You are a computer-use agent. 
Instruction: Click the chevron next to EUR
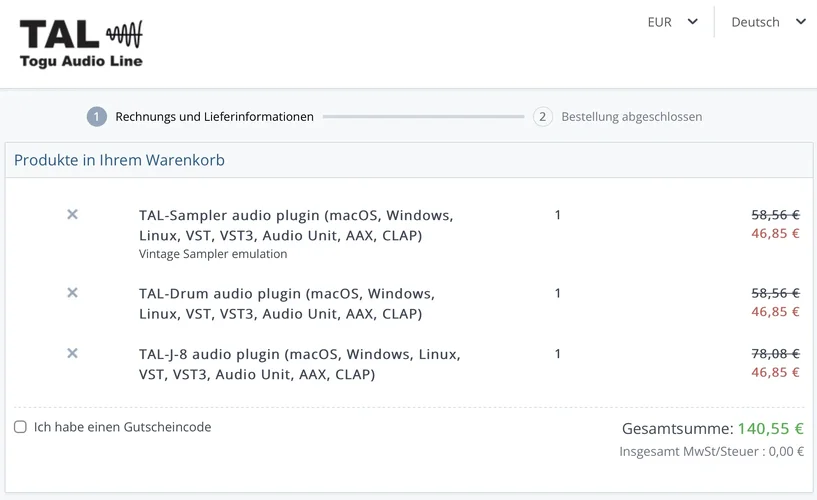692,22
